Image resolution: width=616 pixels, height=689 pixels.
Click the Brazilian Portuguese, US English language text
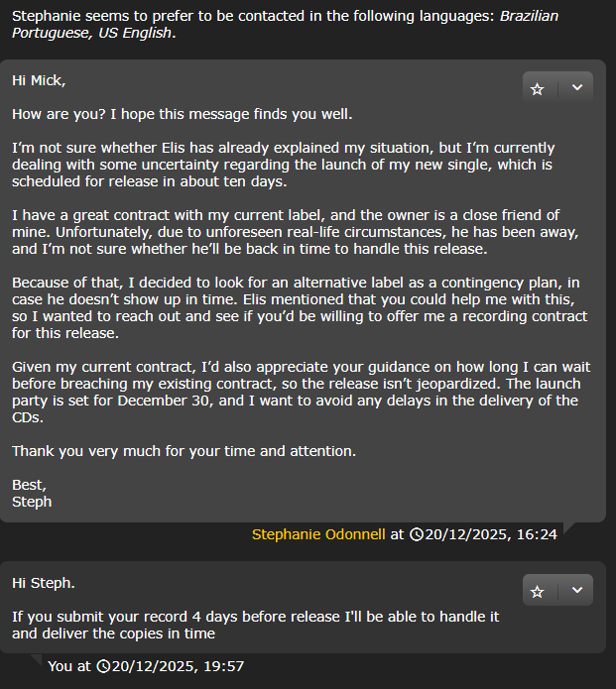point(286,24)
